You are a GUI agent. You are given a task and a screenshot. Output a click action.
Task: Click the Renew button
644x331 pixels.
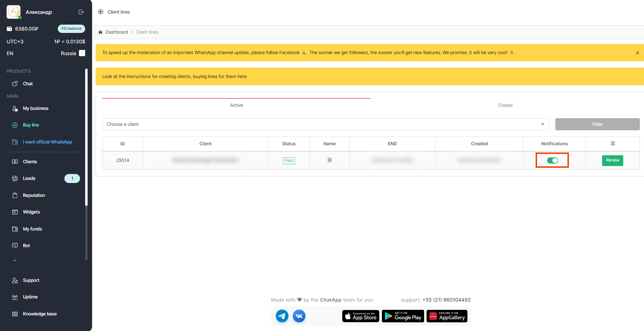612,160
